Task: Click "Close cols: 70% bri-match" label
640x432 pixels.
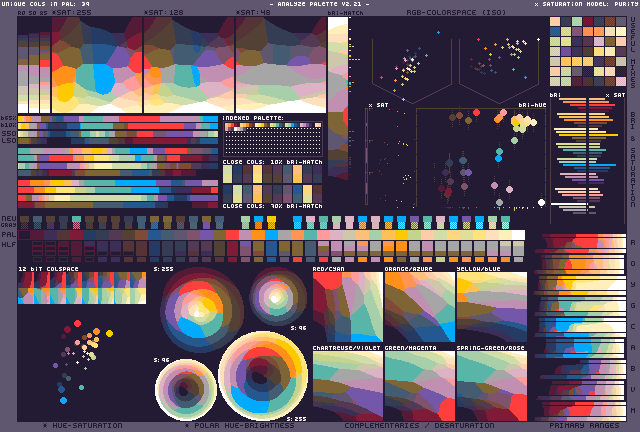Action: [x=273, y=206]
